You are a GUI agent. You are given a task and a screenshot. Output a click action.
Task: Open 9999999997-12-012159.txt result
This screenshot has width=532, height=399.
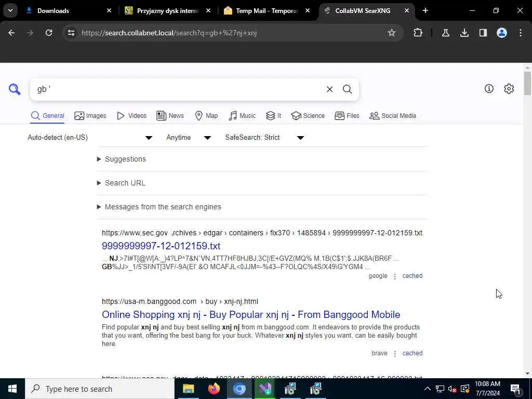[161, 246]
